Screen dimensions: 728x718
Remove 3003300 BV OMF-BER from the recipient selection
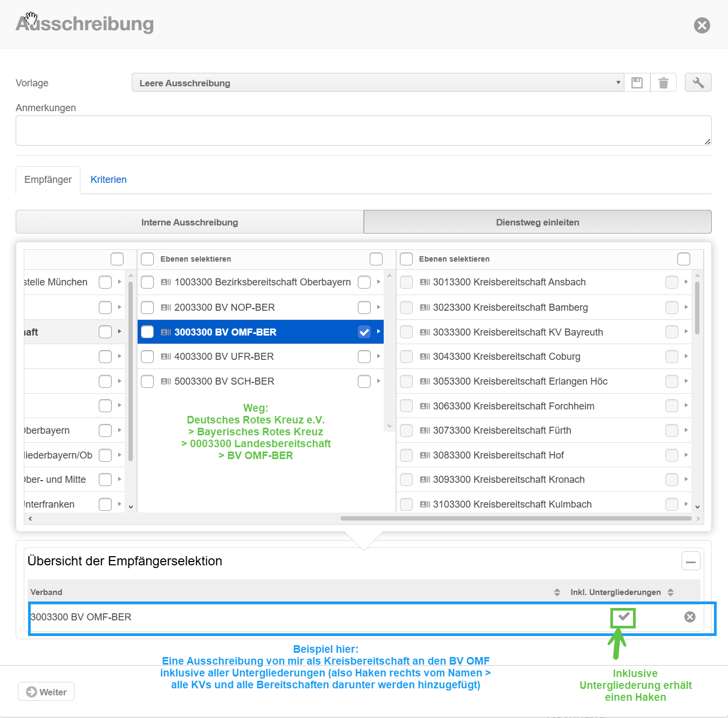(690, 617)
